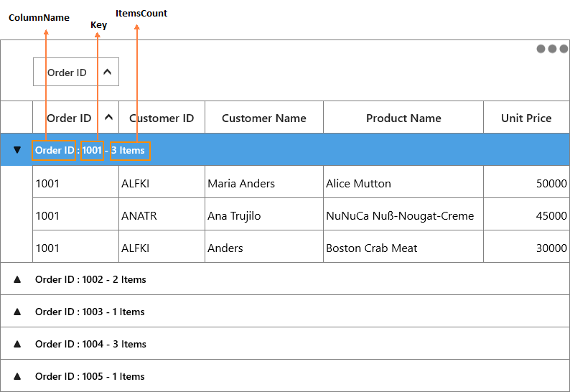
Task: Select caption row 'Order ID : 1005 - 1 Items'
Action: coord(285,376)
